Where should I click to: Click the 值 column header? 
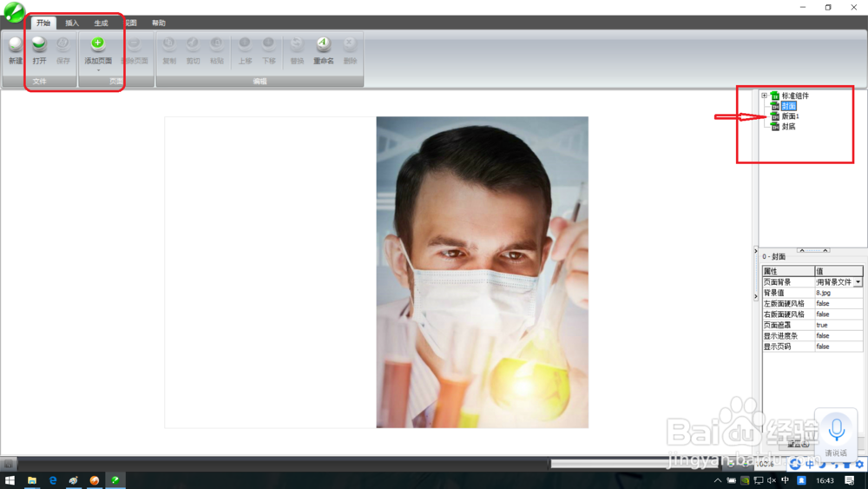[x=838, y=271]
